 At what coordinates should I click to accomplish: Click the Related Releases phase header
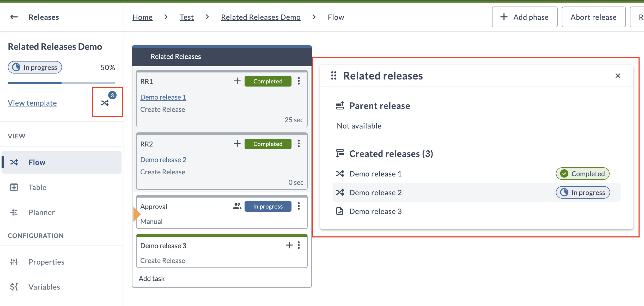(x=222, y=56)
